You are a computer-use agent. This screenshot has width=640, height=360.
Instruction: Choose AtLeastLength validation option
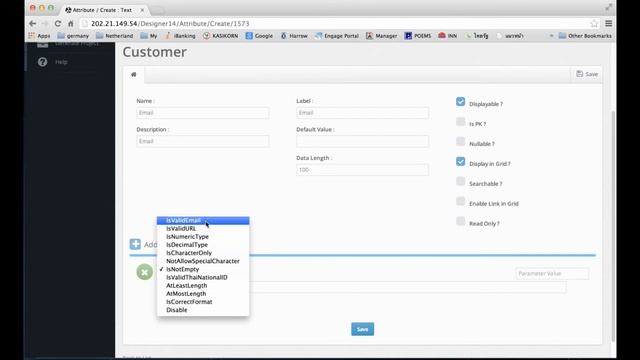pos(203,286)
